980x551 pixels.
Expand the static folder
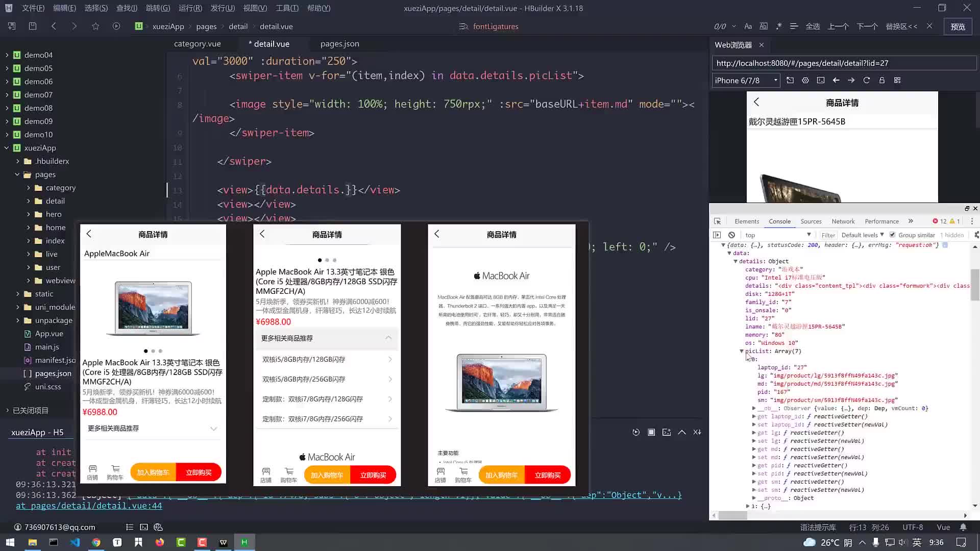tap(17, 294)
